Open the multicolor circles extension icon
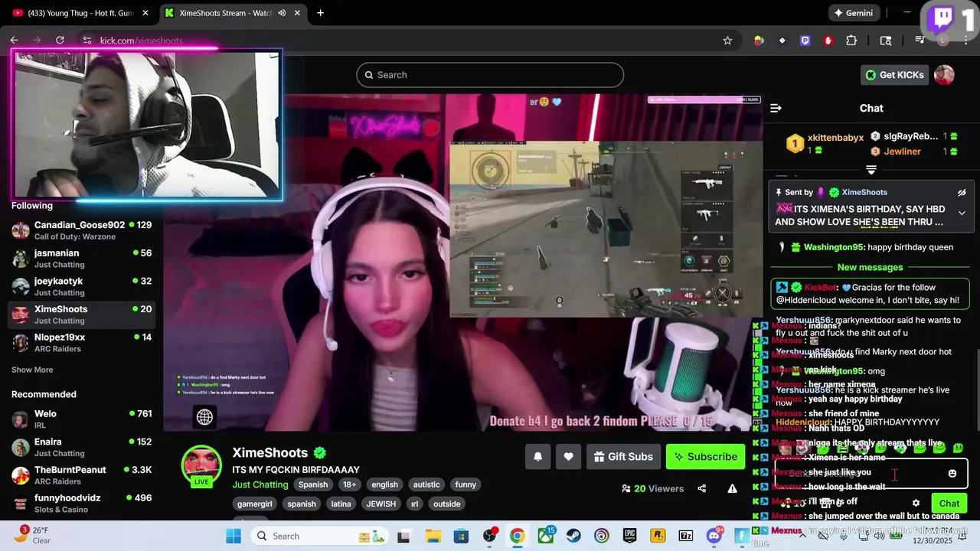 click(759, 41)
